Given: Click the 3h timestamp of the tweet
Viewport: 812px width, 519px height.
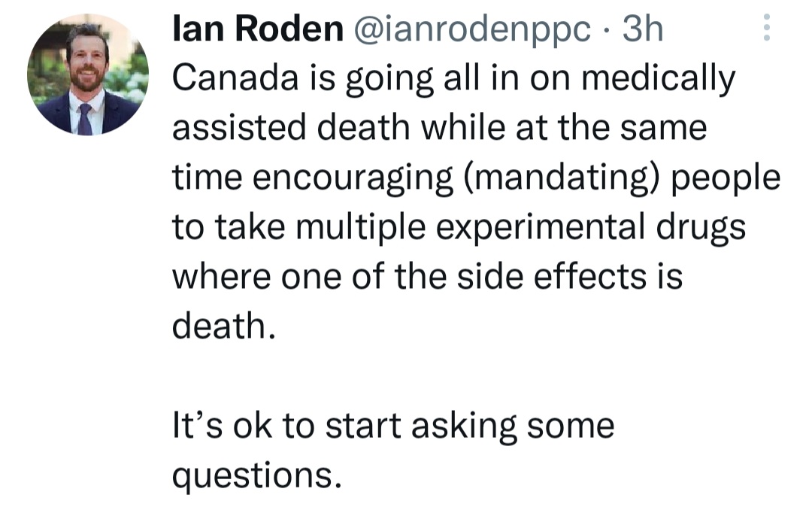Looking at the screenshot, I should click(642, 28).
